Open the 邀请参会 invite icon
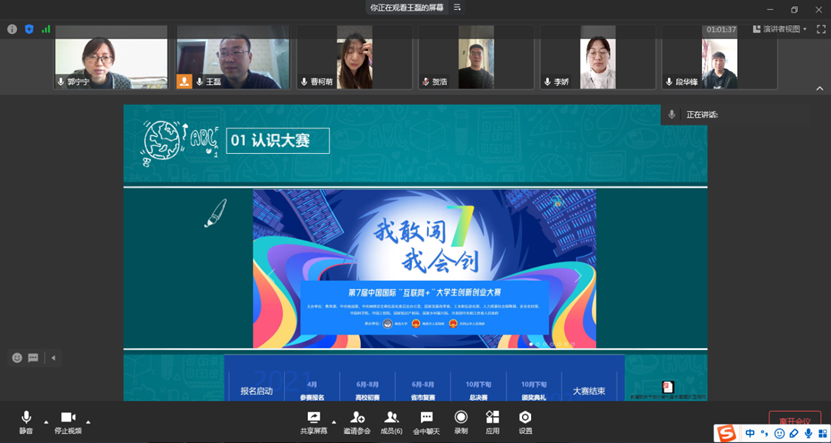Viewport: 831px width, 443px height. tap(356, 419)
